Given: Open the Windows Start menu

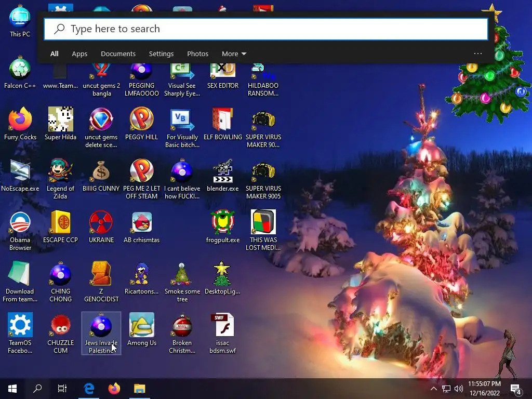Looking at the screenshot, I should tap(12, 389).
